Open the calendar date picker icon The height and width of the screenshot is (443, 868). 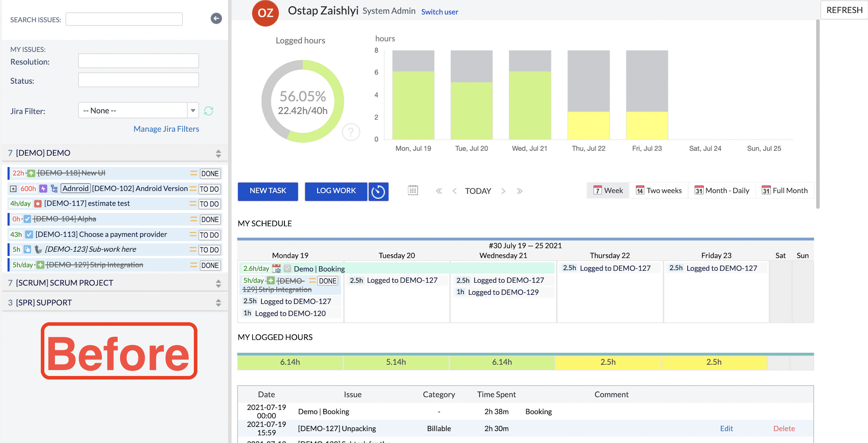pyautogui.click(x=413, y=191)
